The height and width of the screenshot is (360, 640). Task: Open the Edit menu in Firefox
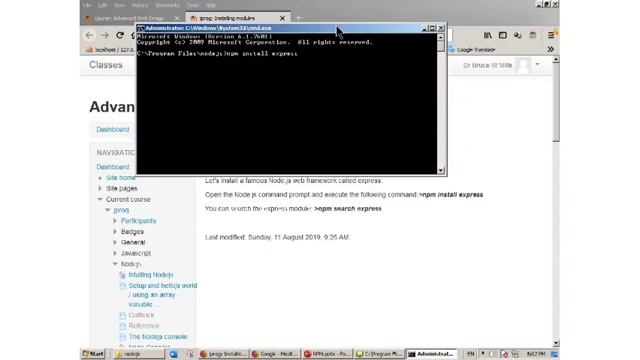point(102,5)
